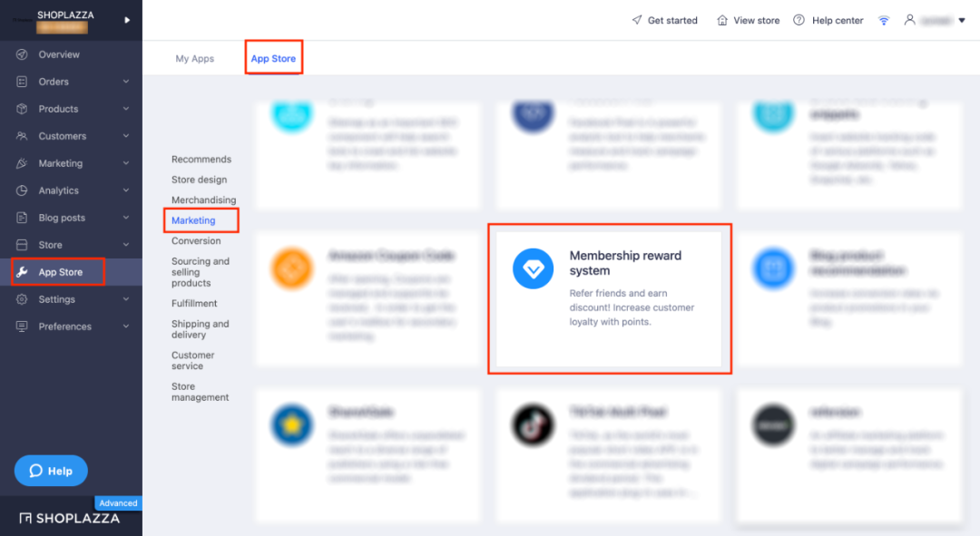
Task: Click the play arrow beside SHOPLAZZA store name
Action: [127, 20]
